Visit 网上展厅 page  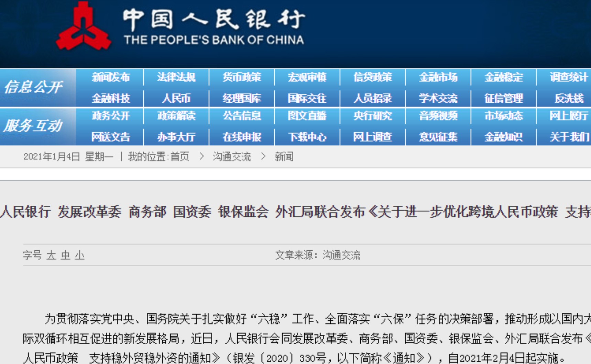(x=569, y=116)
